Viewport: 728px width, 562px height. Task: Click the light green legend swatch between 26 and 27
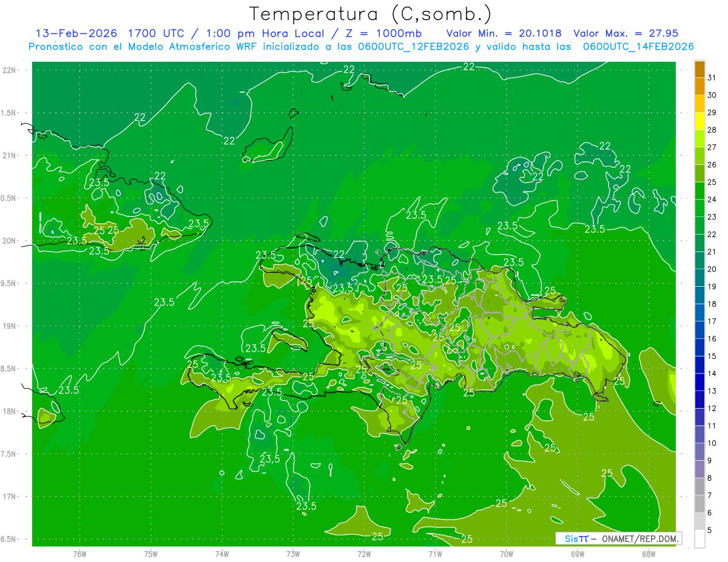[x=699, y=156]
